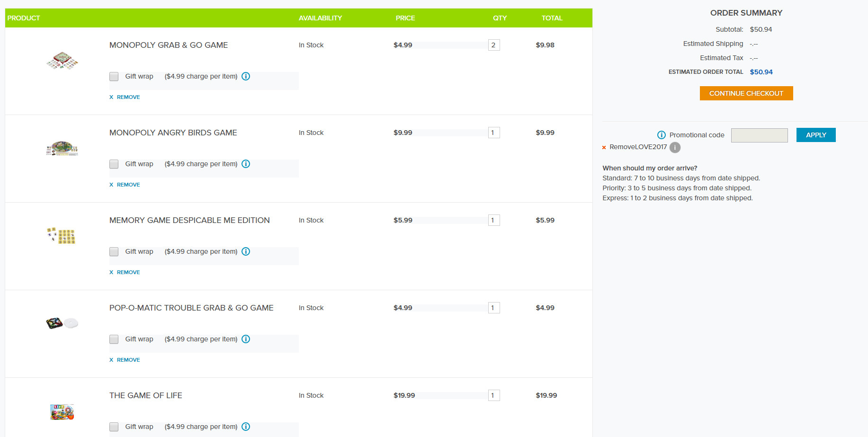Edit quantity field for The Game of Life
The image size is (868, 437).
pos(494,395)
